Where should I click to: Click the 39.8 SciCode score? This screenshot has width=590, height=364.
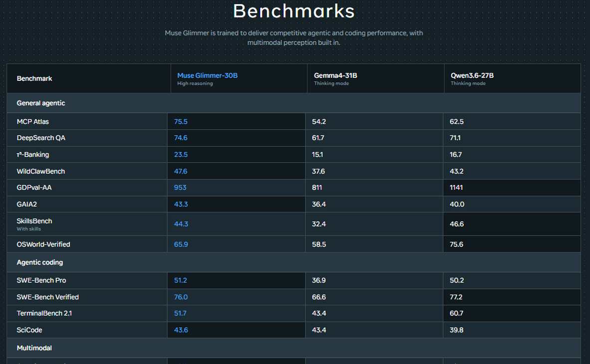(456, 330)
